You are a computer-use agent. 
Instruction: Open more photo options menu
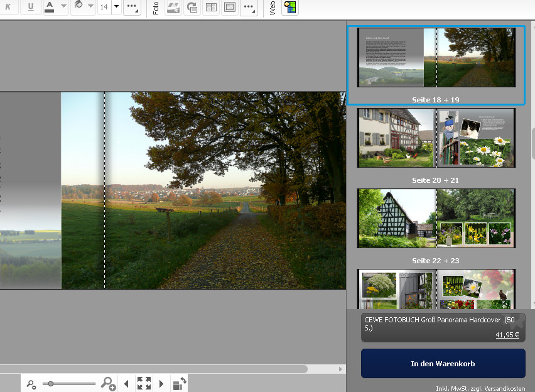(x=249, y=8)
